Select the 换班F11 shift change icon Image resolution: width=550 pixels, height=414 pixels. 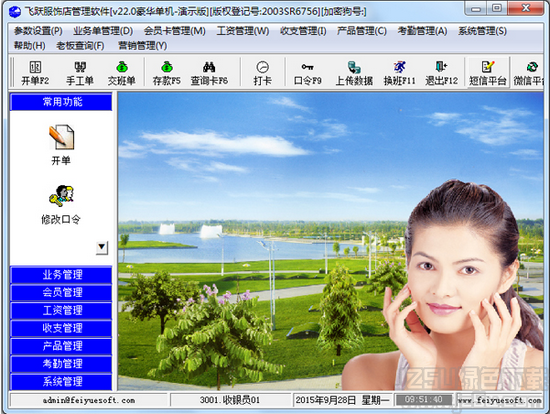[399, 73]
